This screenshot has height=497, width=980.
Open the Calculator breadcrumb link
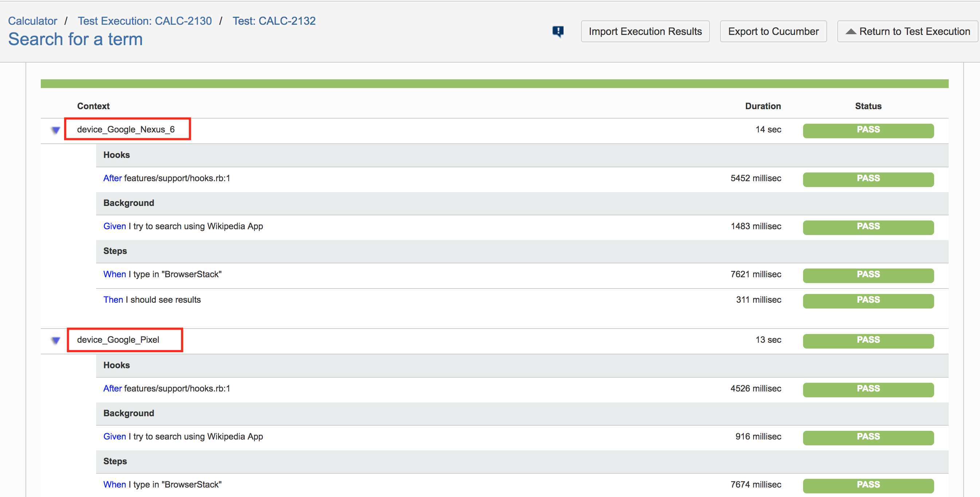click(x=33, y=21)
